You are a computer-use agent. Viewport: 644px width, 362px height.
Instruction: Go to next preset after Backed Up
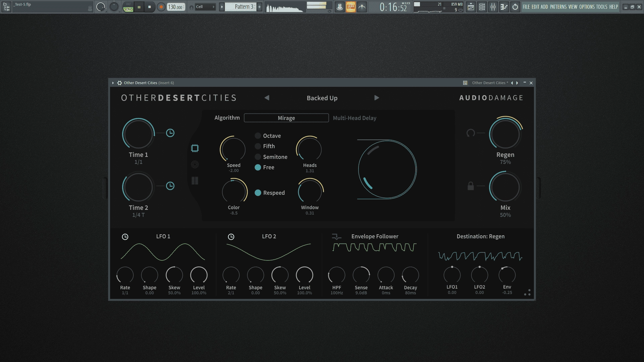coord(377,98)
